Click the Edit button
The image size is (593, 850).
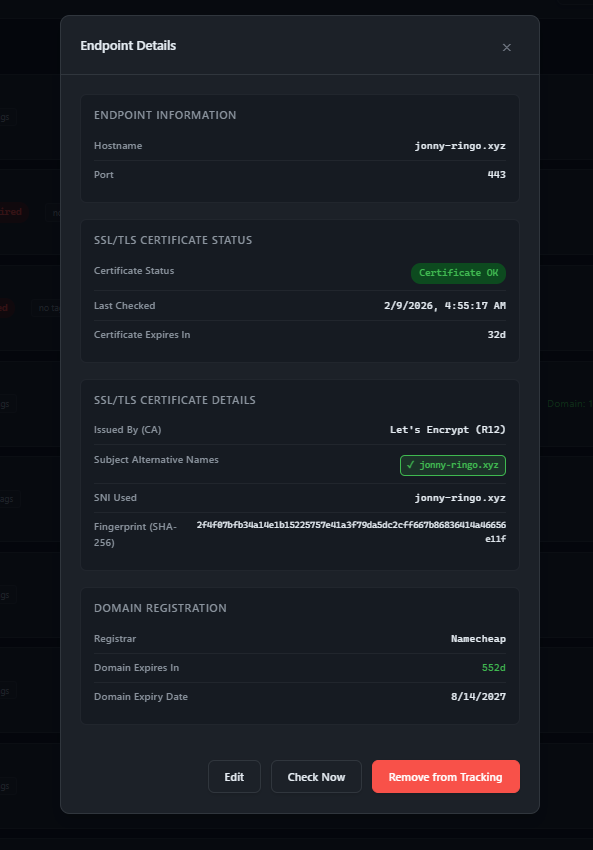point(234,776)
